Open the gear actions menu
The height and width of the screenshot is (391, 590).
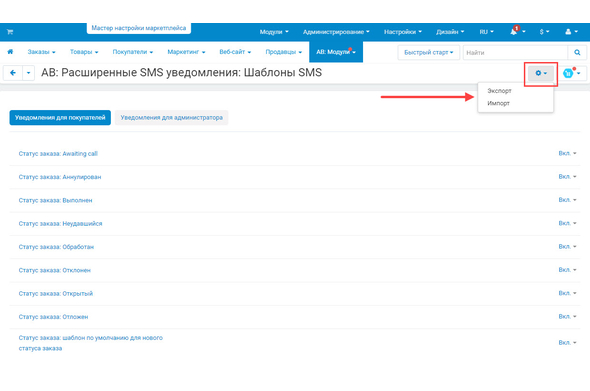[x=541, y=73]
